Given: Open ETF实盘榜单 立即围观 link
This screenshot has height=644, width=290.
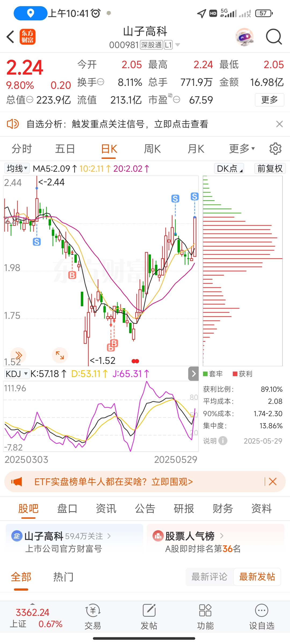Looking at the screenshot, I should pos(114,482).
